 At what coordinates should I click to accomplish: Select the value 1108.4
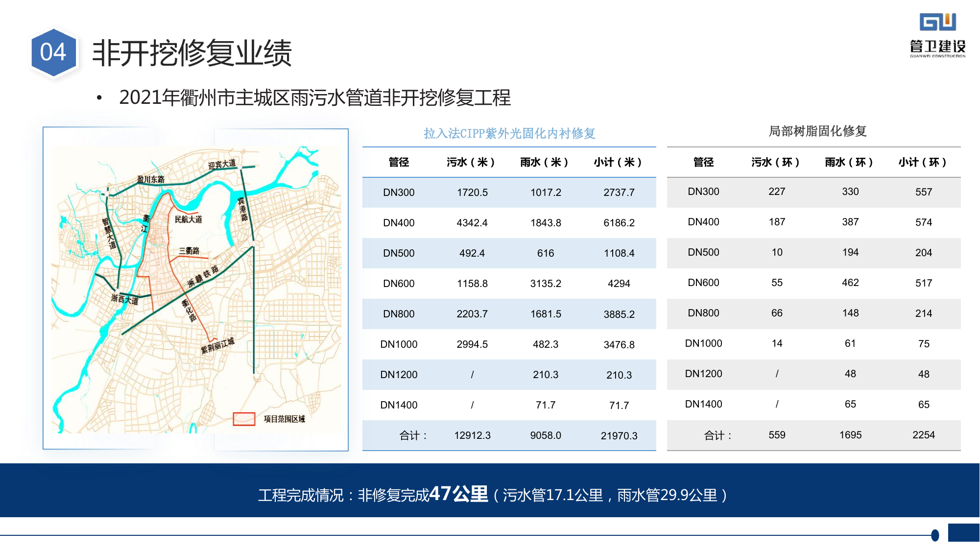(619, 253)
